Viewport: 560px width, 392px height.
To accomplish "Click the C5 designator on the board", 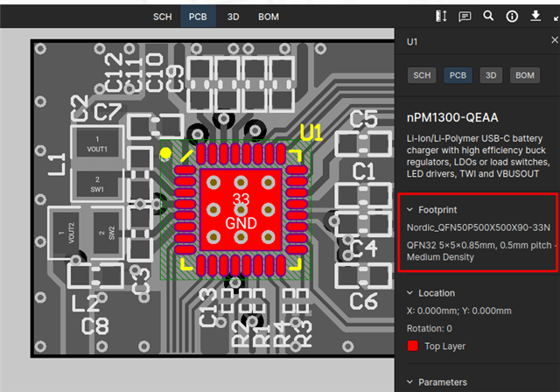I will (x=363, y=119).
